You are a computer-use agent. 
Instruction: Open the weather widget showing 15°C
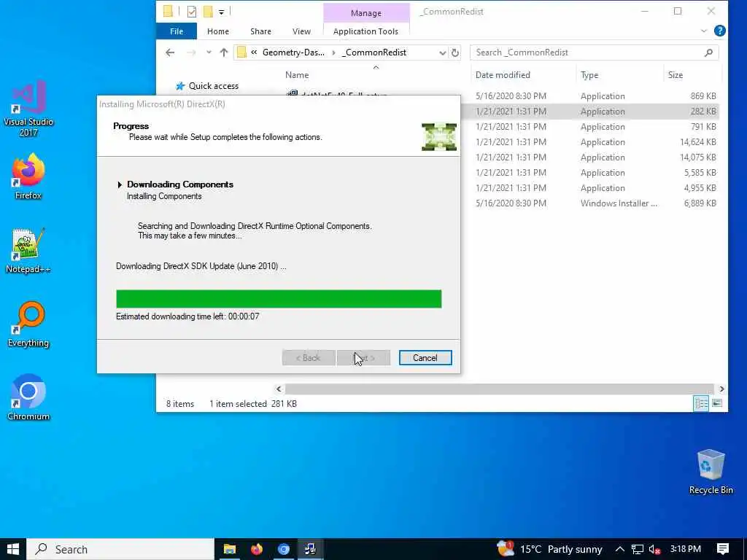[549, 549]
